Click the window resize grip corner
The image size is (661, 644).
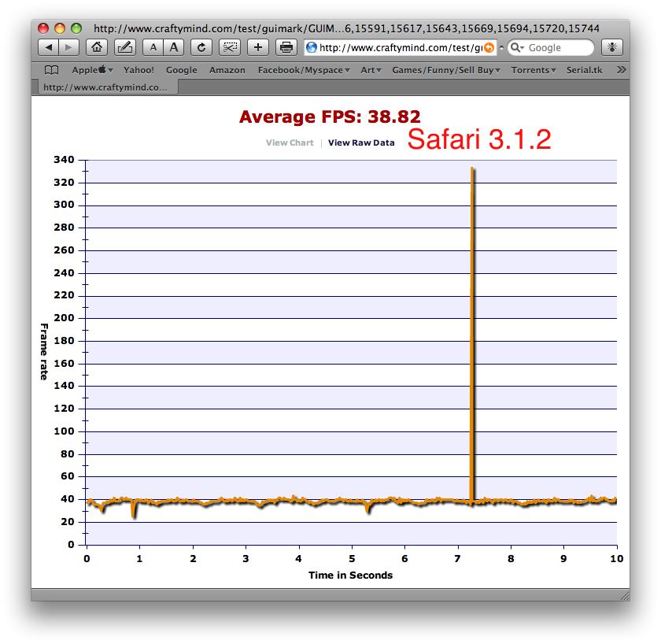(x=625, y=595)
